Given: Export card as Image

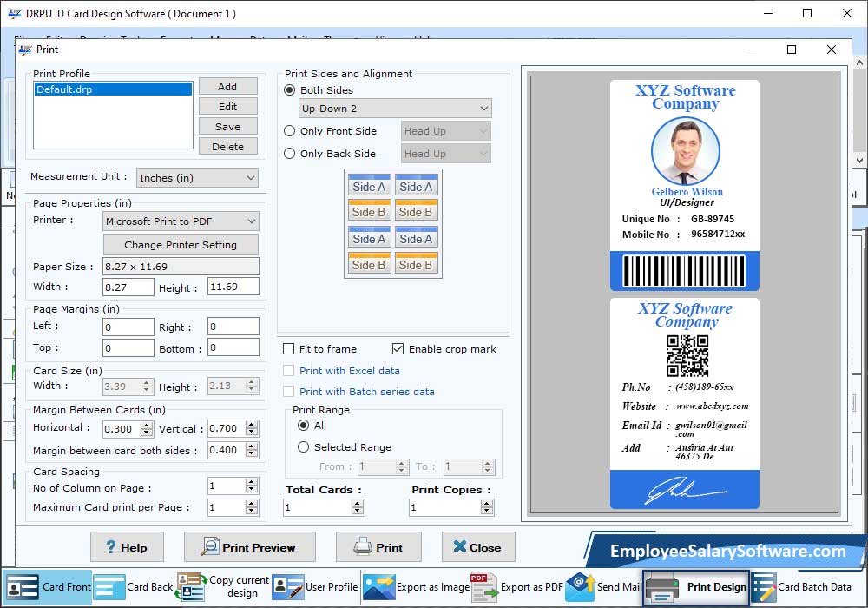Looking at the screenshot, I should 417,587.
